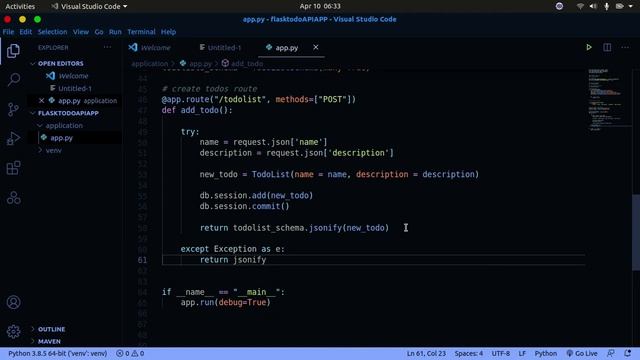
Task: Open Activities overview
Action: (x=20, y=7)
